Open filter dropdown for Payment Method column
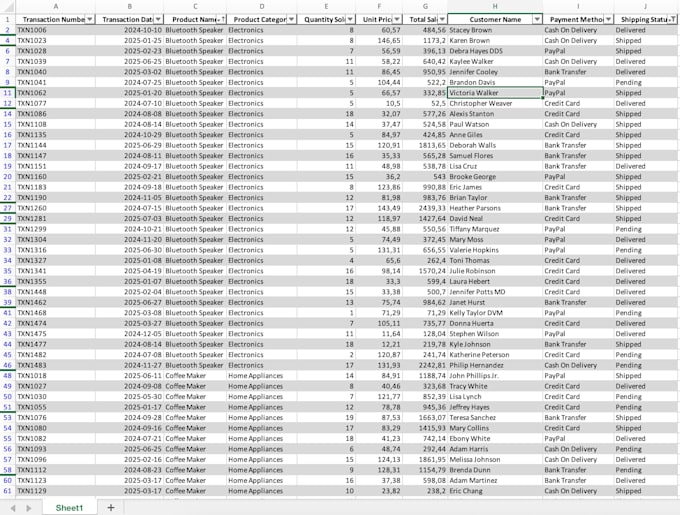 pyautogui.click(x=608, y=19)
